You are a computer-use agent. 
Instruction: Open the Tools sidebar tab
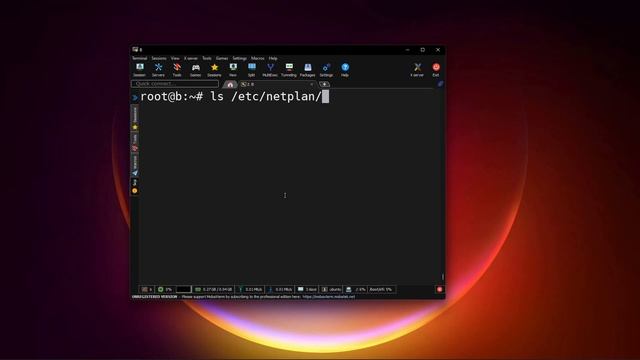(135, 143)
